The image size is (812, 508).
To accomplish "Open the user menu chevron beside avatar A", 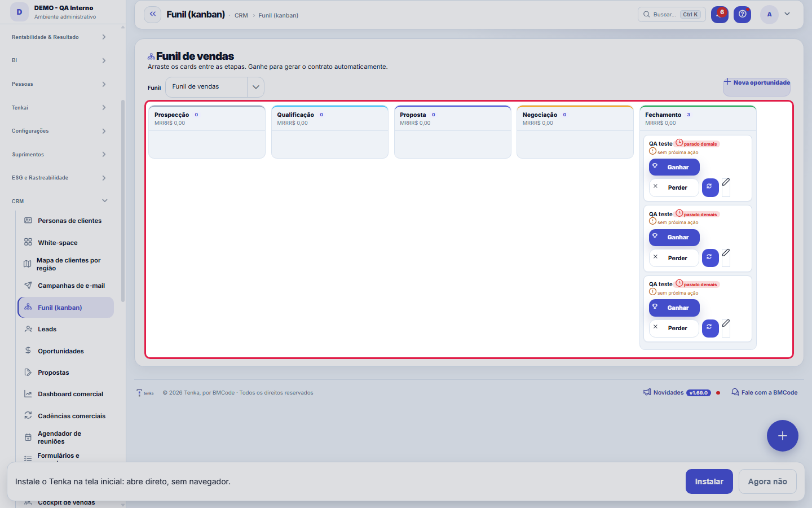I will click(x=787, y=14).
